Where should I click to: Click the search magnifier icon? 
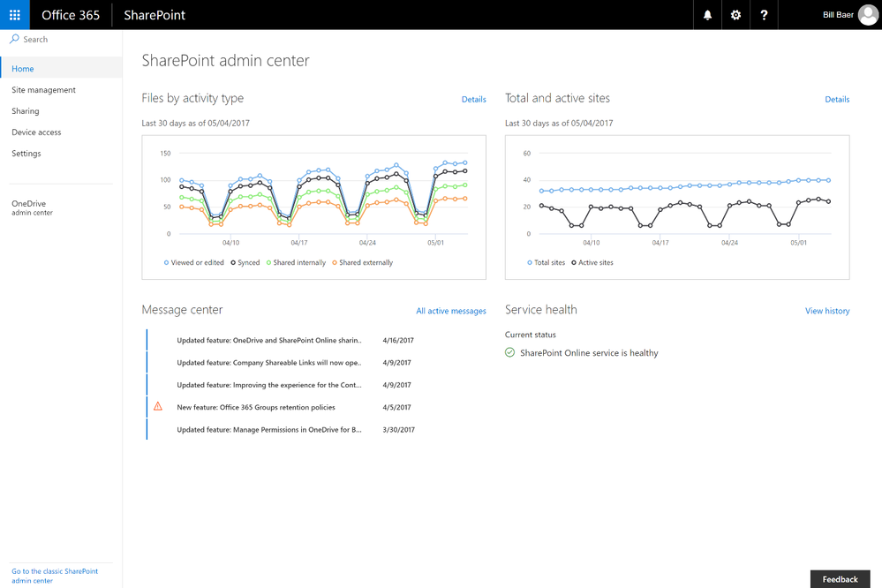pyautogui.click(x=15, y=40)
